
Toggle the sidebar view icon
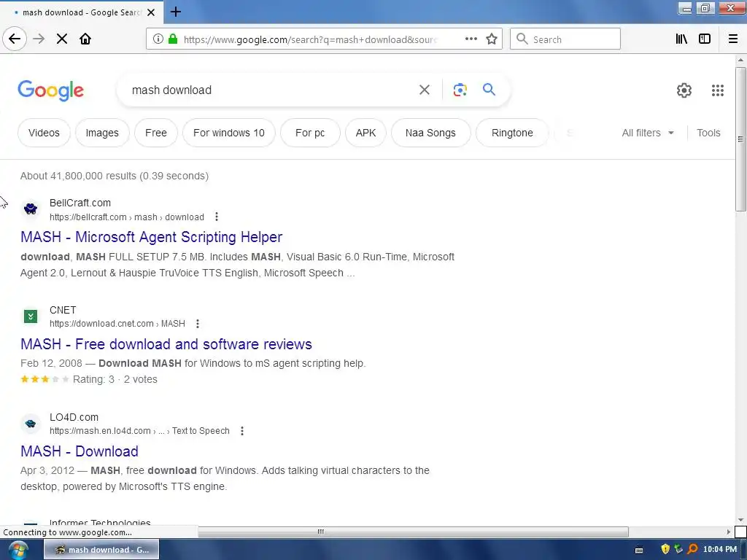tap(705, 39)
